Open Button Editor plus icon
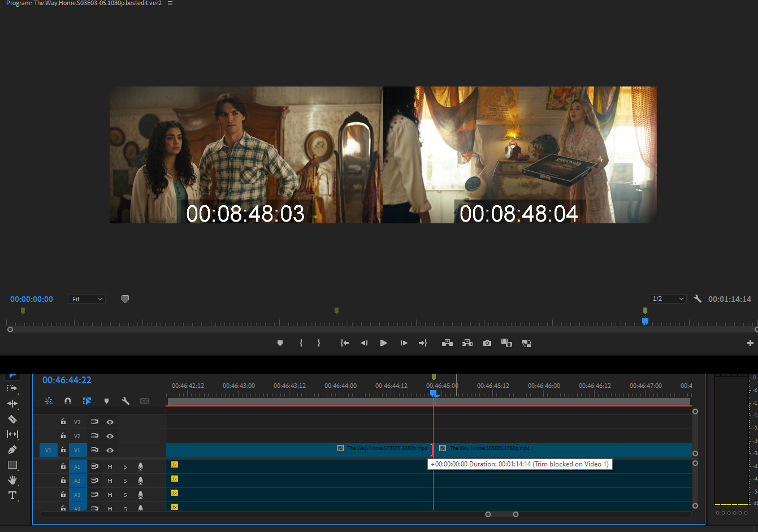The image size is (758, 532). 750,343
